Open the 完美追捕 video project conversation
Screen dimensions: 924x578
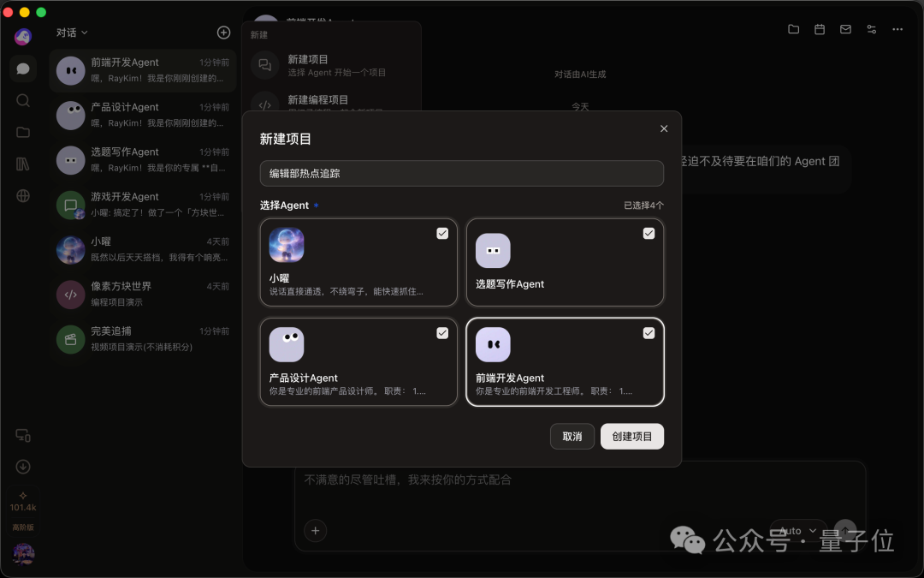coord(143,339)
